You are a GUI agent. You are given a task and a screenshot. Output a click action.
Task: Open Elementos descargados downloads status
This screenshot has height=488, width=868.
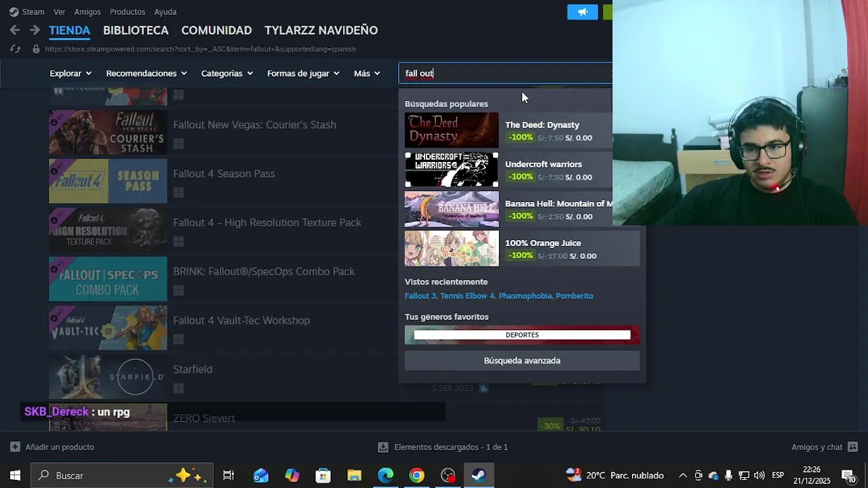(x=443, y=447)
